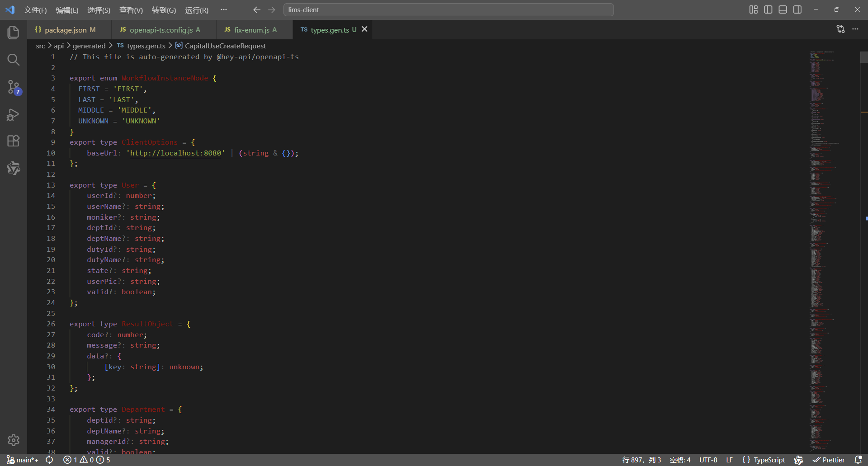Click 行 897, 列 3 cursor position
868x466 pixels.
[x=642, y=460]
